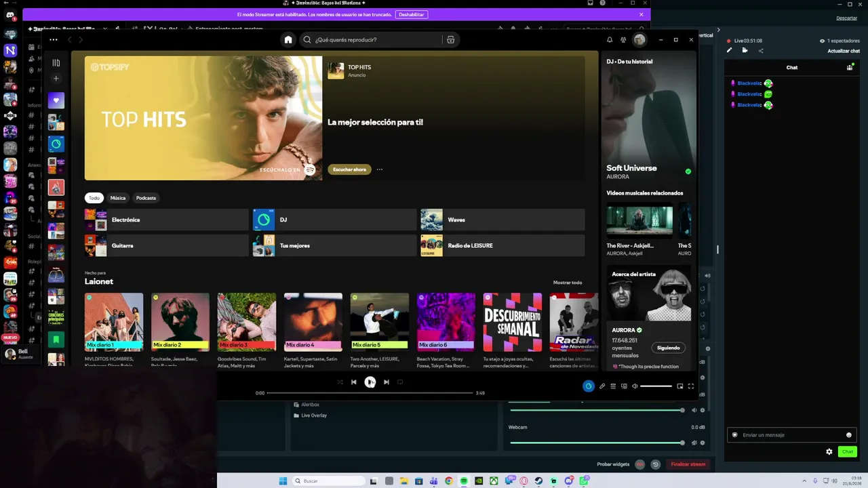
Task: Skip to the previous track
Action: (353, 382)
